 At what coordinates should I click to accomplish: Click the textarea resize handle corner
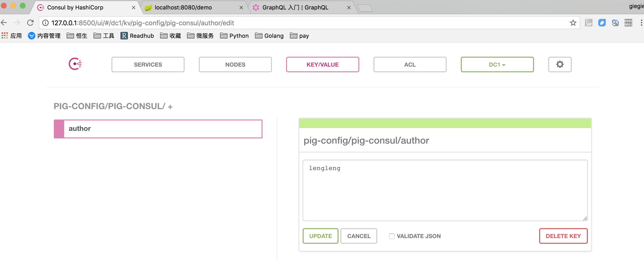[585, 218]
